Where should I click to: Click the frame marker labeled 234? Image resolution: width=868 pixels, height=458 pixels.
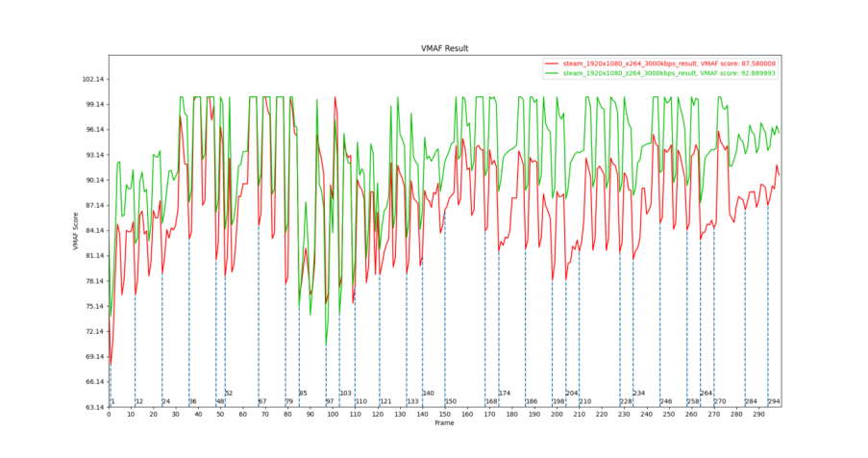point(638,393)
